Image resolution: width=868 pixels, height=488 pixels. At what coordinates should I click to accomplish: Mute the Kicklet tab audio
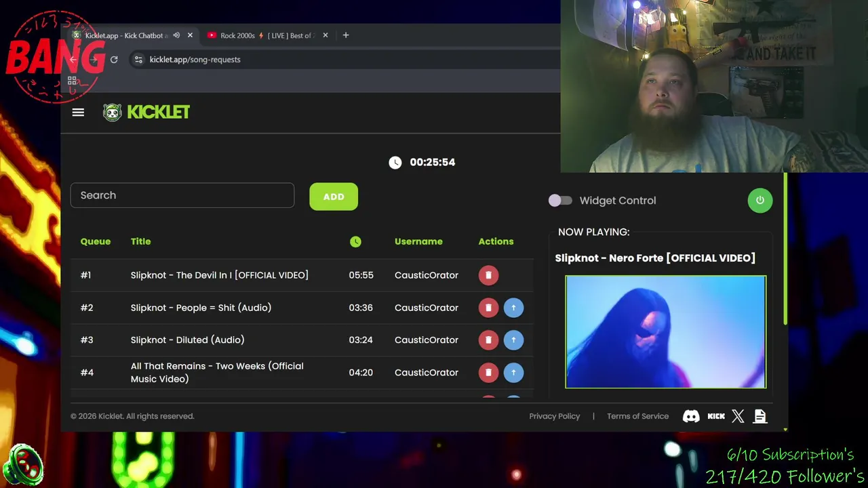point(176,35)
